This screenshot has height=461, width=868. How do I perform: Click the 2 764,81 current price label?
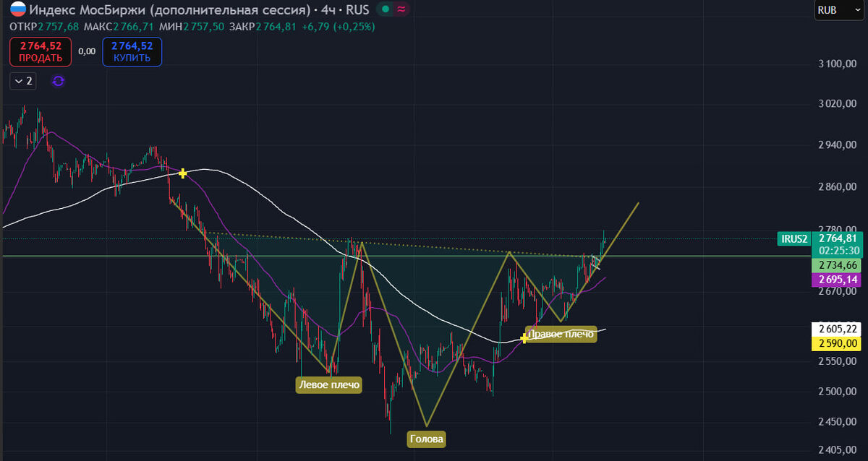coord(838,238)
